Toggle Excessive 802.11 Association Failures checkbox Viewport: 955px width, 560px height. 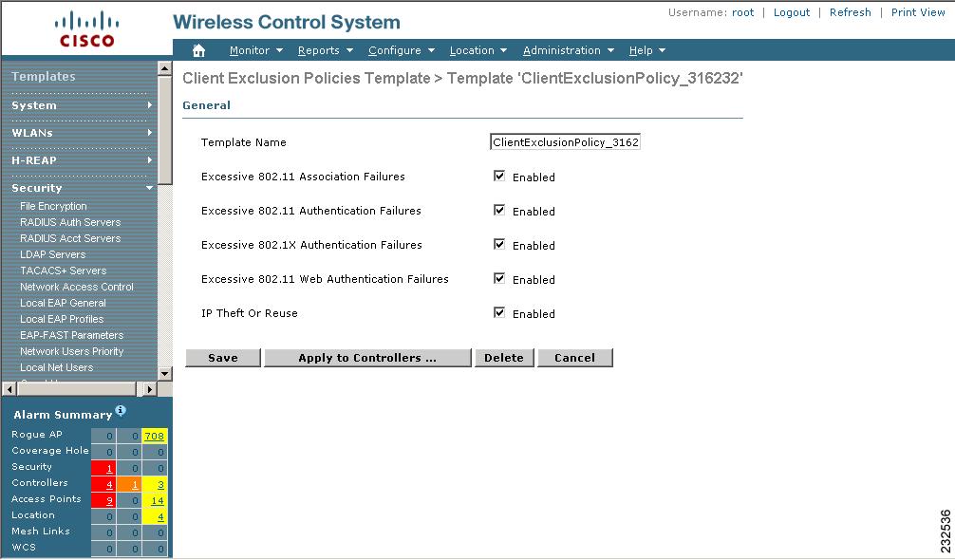499,176
